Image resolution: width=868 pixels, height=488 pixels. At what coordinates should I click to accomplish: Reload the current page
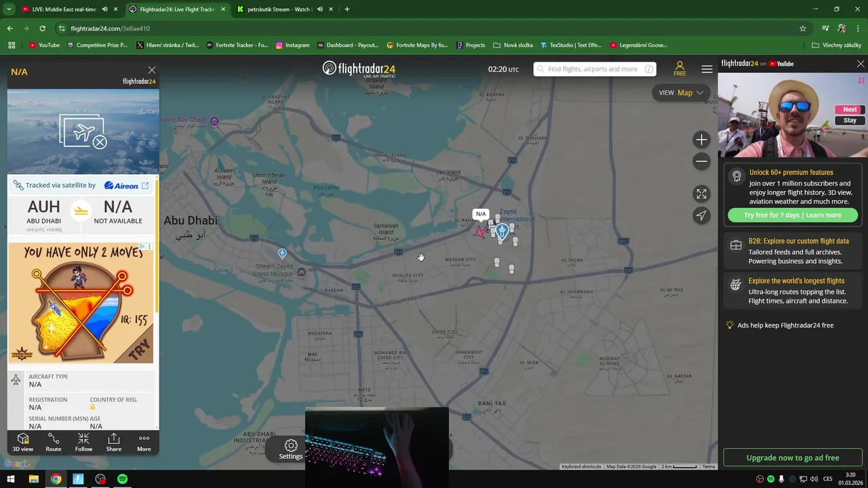(x=42, y=28)
